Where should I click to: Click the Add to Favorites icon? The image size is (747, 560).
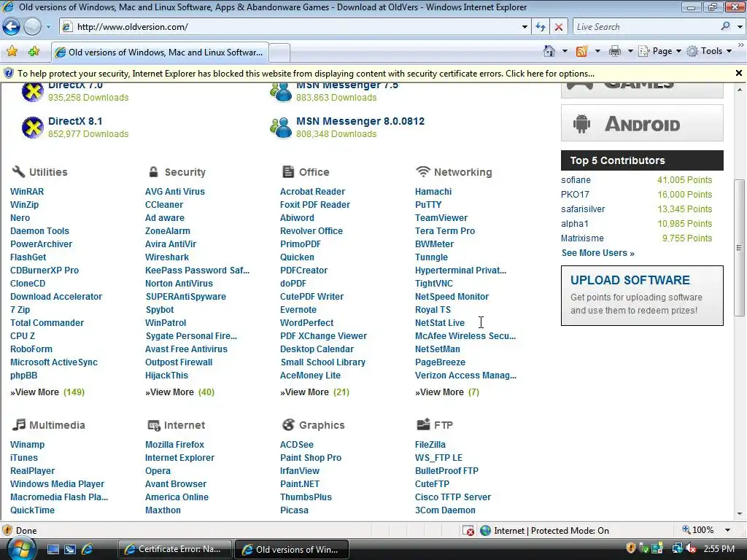pyautogui.click(x=34, y=52)
